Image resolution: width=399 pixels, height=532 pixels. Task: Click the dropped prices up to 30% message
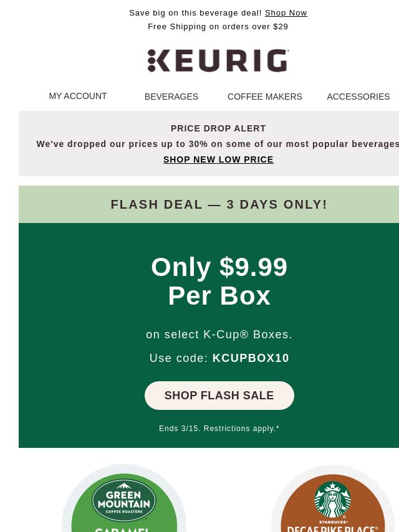(x=218, y=144)
